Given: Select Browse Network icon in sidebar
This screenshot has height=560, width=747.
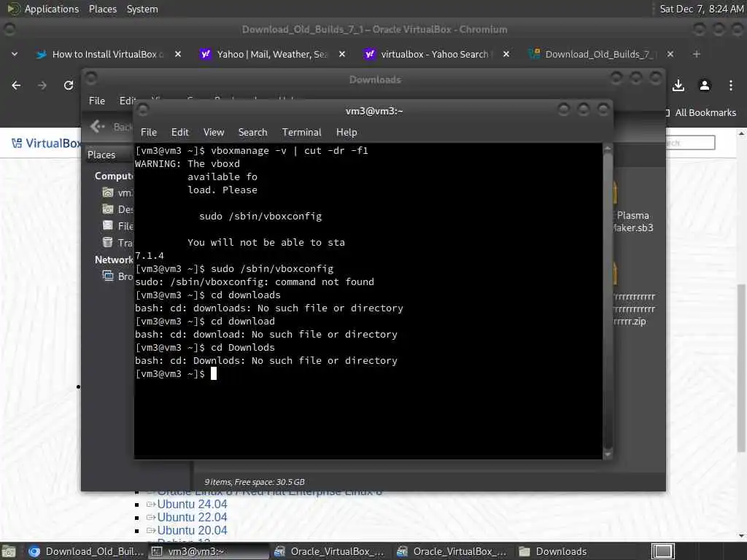Looking at the screenshot, I should (108, 276).
